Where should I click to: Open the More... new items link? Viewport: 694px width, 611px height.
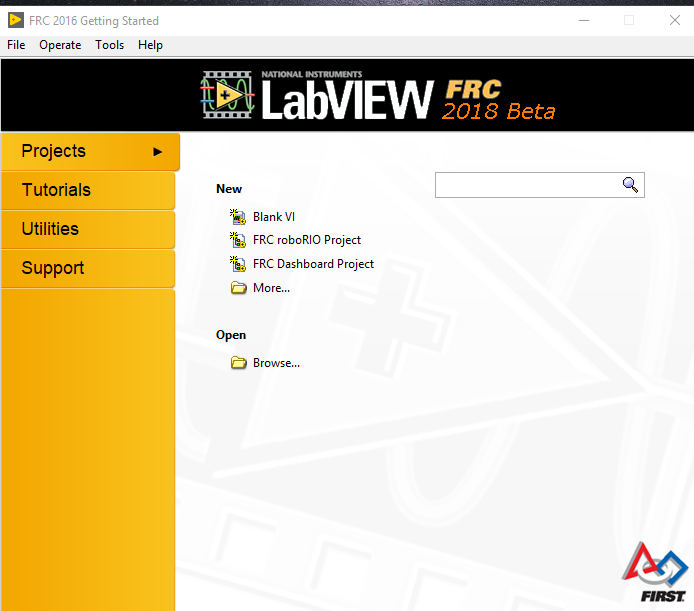271,288
